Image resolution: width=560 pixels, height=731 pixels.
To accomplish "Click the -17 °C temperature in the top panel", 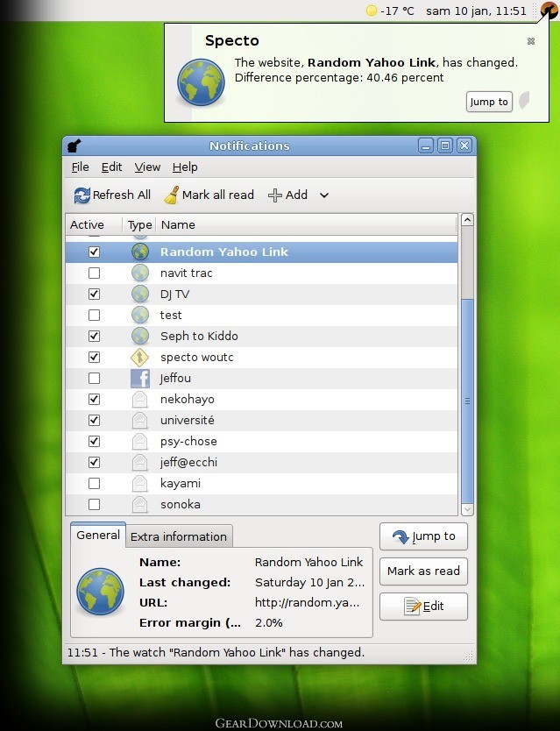I will pyautogui.click(x=397, y=11).
